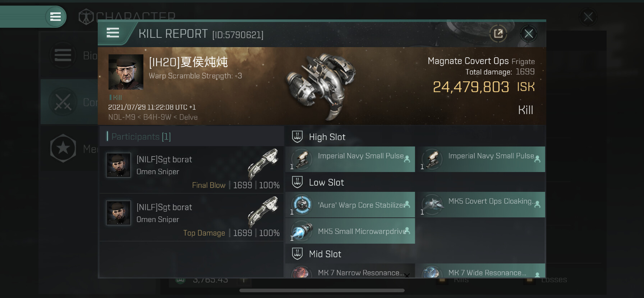Select the MK 7 Wide Resonance module
Screen dimensions: 644x298
click(480, 271)
